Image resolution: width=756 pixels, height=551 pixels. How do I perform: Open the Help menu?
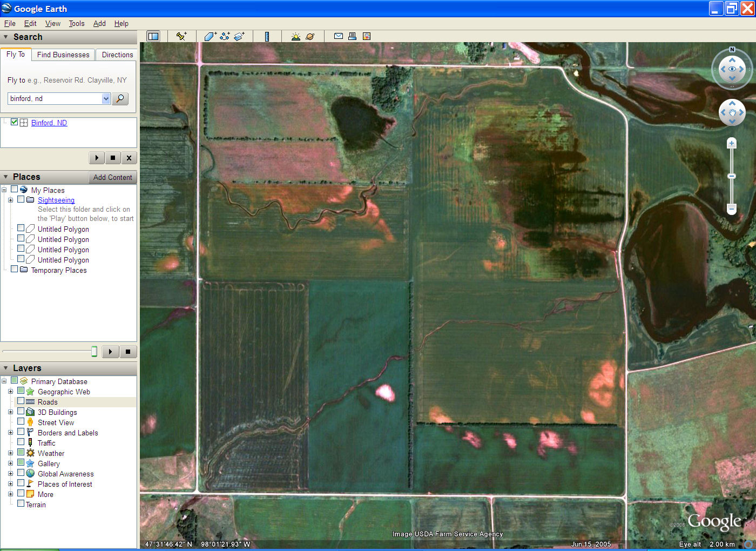coord(122,23)
